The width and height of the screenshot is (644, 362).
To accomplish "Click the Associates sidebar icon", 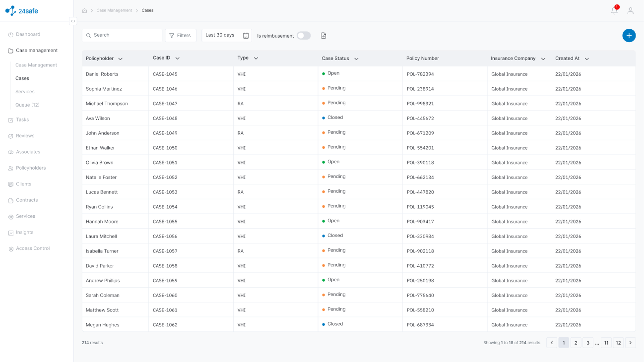I will click(11, 152).
